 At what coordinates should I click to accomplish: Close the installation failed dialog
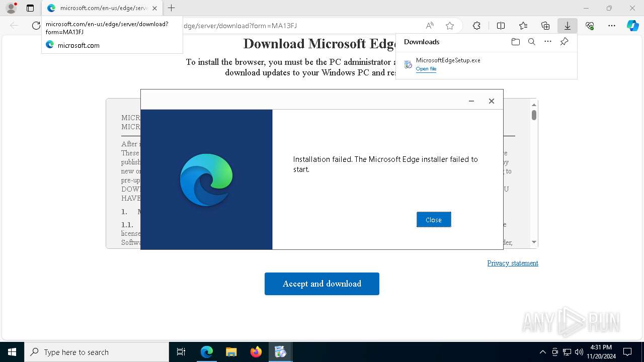coord(434,220)
